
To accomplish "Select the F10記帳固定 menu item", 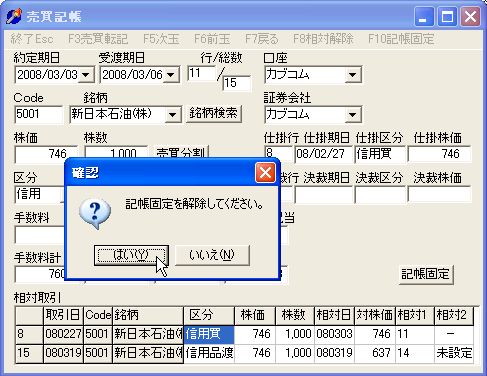I will [x=401, y=39].
